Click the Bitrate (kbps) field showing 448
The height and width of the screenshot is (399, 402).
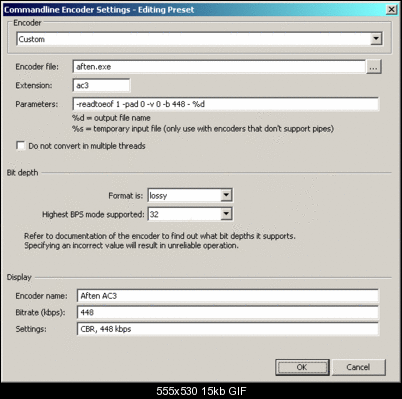pos(228,312)
